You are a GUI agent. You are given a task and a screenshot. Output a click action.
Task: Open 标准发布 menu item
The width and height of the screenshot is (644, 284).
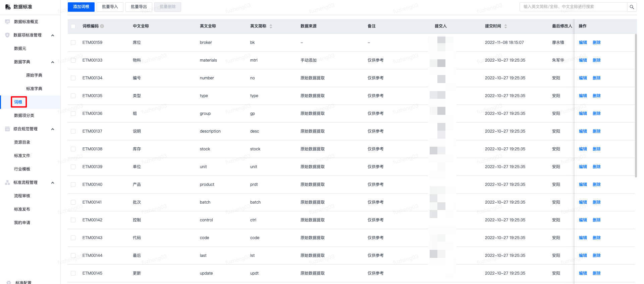(22, 209)
